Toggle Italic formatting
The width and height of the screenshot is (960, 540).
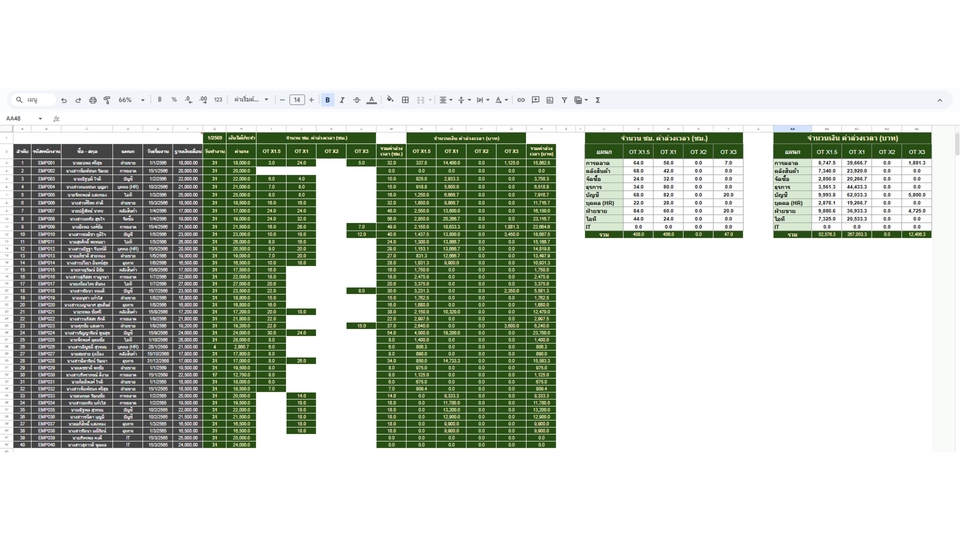(x=342, y=100)
